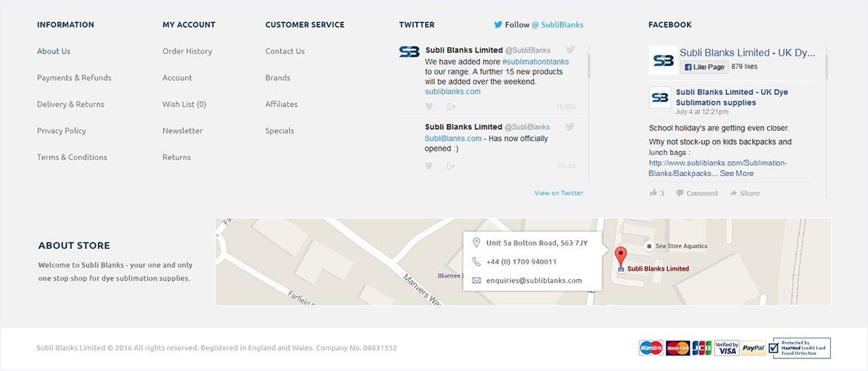View the Specials page
Viewport: 868px width, 371px height.
pyautogui.click(x=280, y=131)
